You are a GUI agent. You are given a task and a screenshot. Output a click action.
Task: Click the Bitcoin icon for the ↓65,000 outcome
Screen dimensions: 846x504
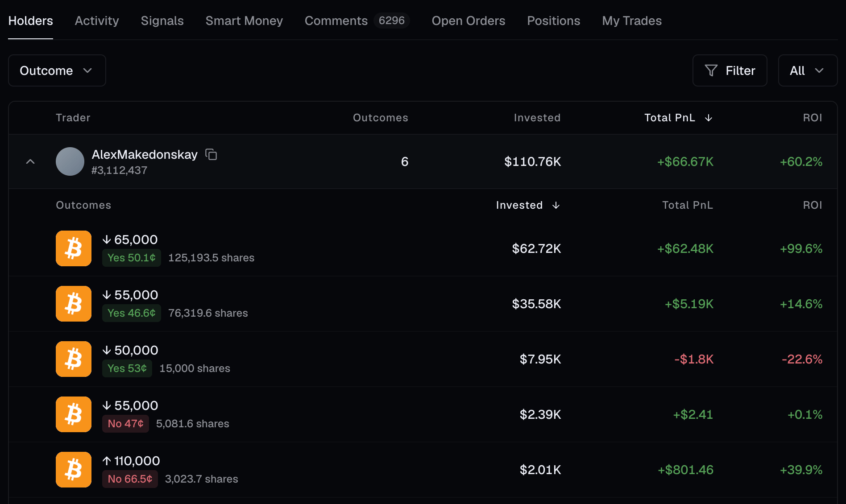click(74, 248)
